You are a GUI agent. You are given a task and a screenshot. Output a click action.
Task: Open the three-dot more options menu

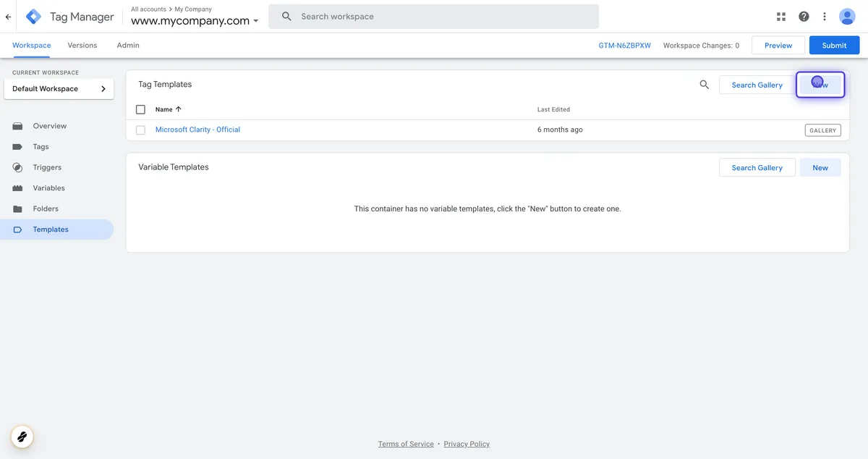pyautogui.click(x=825, y=17)
